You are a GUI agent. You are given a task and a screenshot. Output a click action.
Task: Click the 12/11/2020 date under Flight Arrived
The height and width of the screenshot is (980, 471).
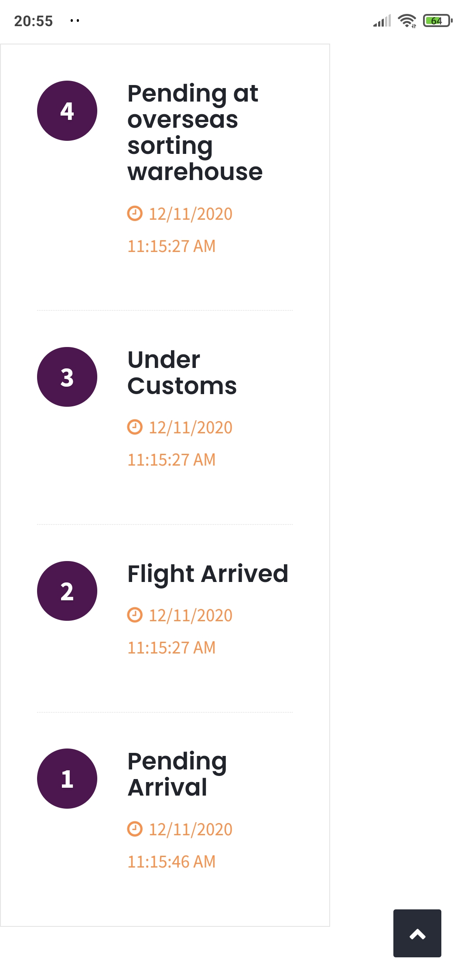(x=191, y=616)
